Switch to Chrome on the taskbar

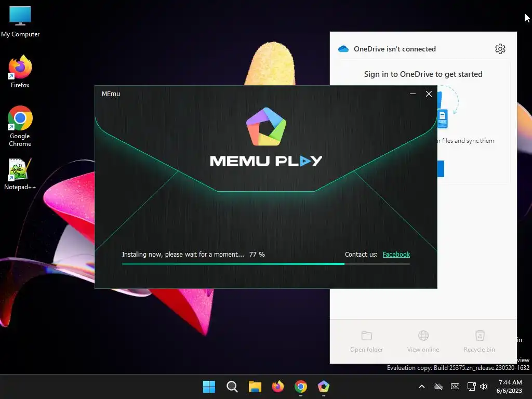pos(301,387)
